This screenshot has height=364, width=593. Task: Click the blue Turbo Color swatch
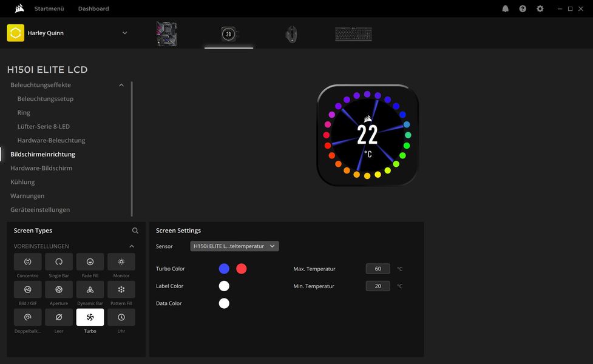click(224, 269)
